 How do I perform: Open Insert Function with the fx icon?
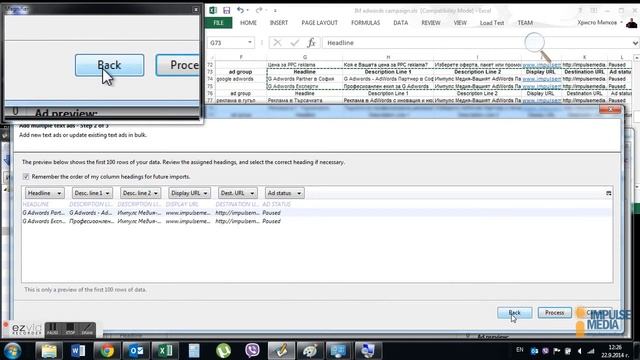pos(311,42)
